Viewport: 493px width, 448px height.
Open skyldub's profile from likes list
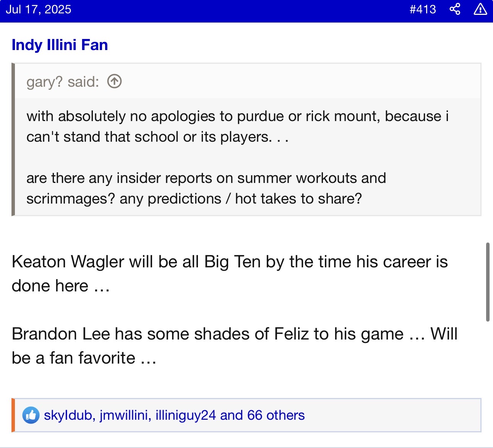(x=68, y=415)
